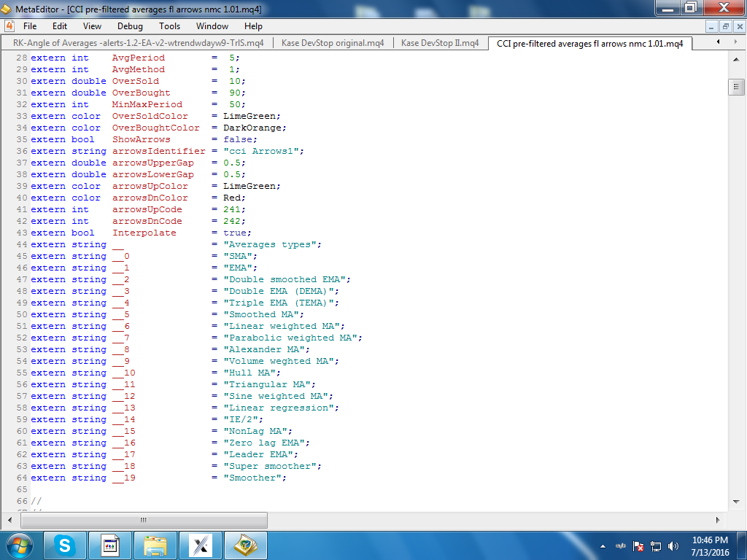Open the notepad document taskbar icon
Image resolution: width=747 pixels, height=560 pixels.
(x=110, y=545)
